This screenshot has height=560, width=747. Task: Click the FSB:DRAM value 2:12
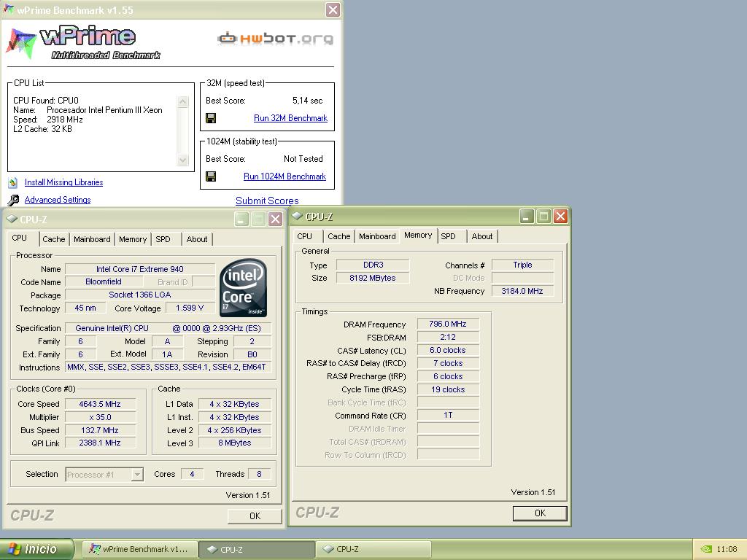pyautogui.click(x=448, y=337)
